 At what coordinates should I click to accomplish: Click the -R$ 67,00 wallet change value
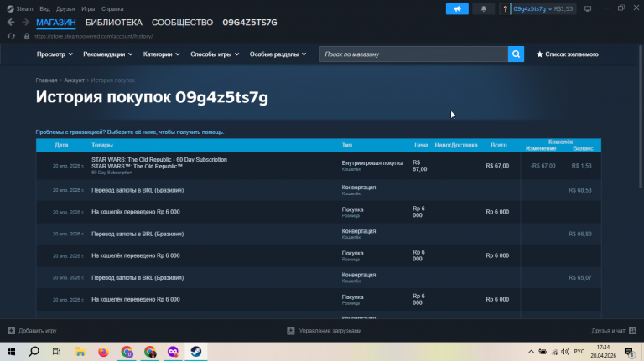[543, 166]
